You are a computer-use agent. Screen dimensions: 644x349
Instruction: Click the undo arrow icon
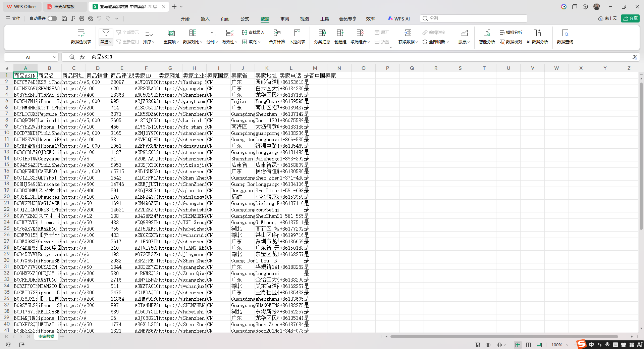tap(99, 18)
